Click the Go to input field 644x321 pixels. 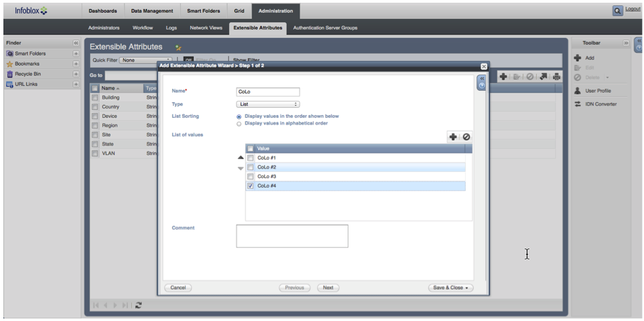click(132, 76)
